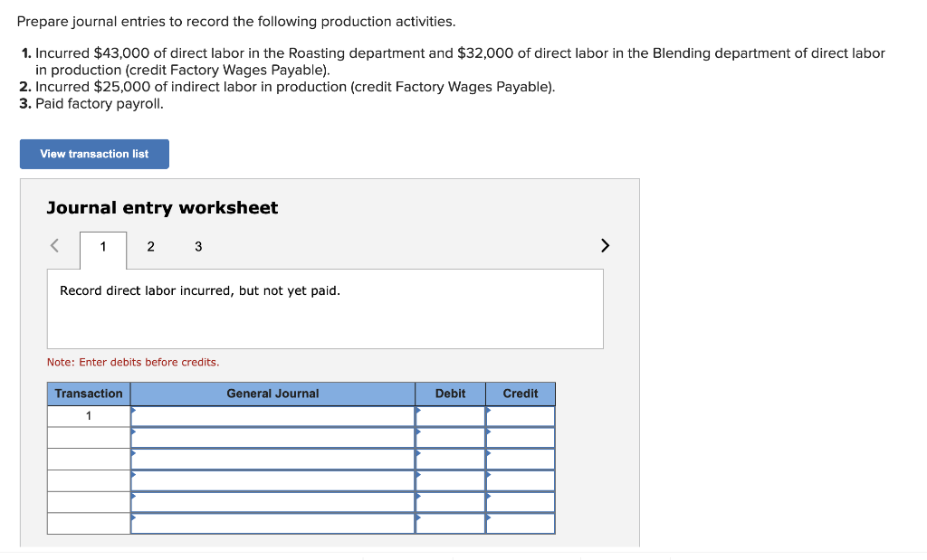Click the right navigation chevron

[x=605, y=245]
